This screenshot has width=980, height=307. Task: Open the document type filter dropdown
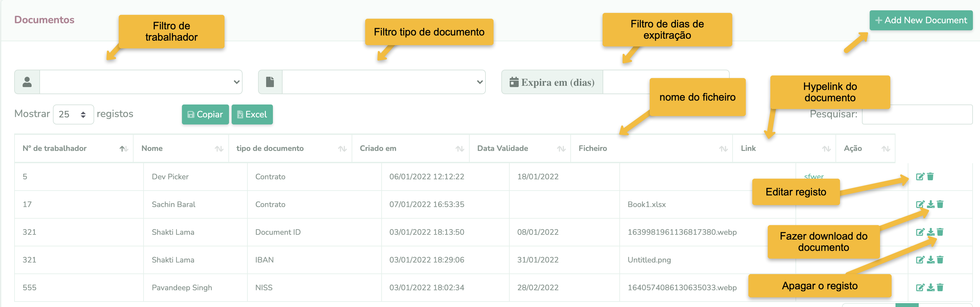point(384,82)
